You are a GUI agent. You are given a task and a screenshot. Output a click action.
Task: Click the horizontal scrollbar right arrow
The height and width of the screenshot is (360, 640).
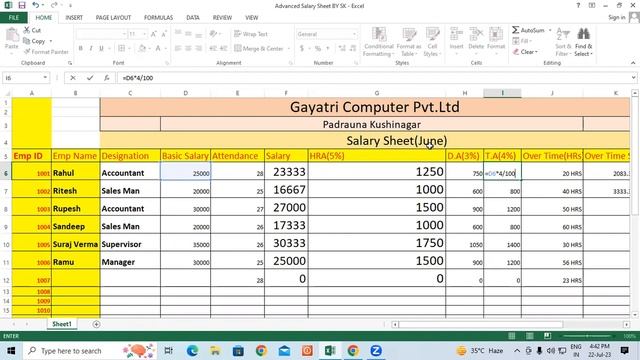(x=626, y=324)
